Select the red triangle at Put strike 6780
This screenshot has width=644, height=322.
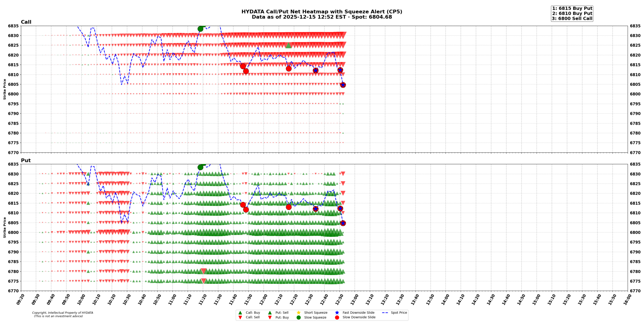click(204, 271)
